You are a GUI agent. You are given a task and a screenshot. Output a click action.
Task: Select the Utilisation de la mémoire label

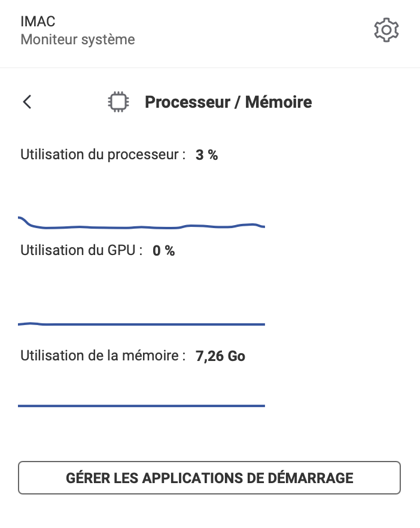click(x=103, y=356)
